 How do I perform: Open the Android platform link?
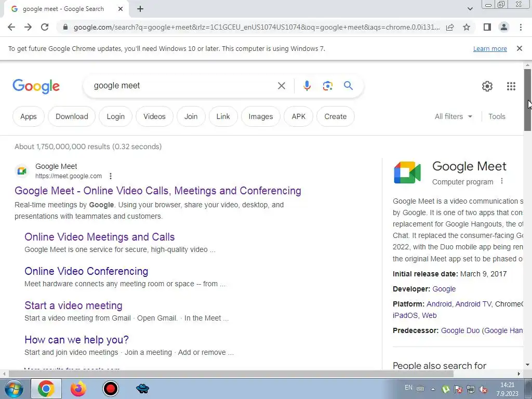439,304
